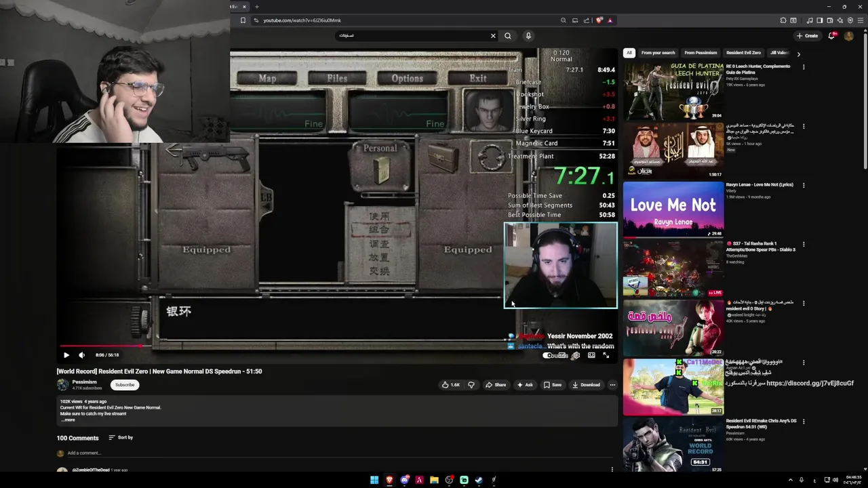
Task: Enter fullscreen mode in player
Action: point(606,355)
